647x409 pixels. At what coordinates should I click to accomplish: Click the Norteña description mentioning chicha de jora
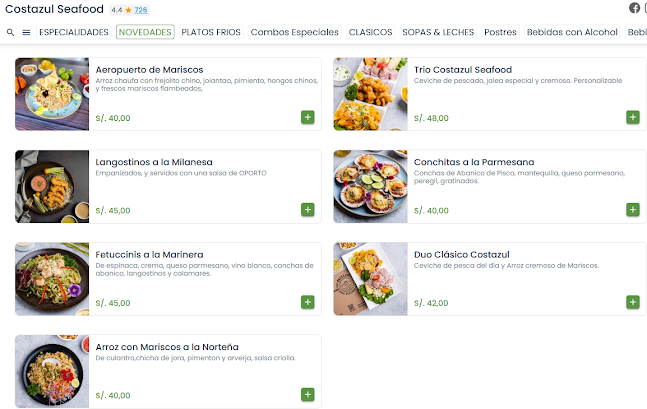point(196,358)
